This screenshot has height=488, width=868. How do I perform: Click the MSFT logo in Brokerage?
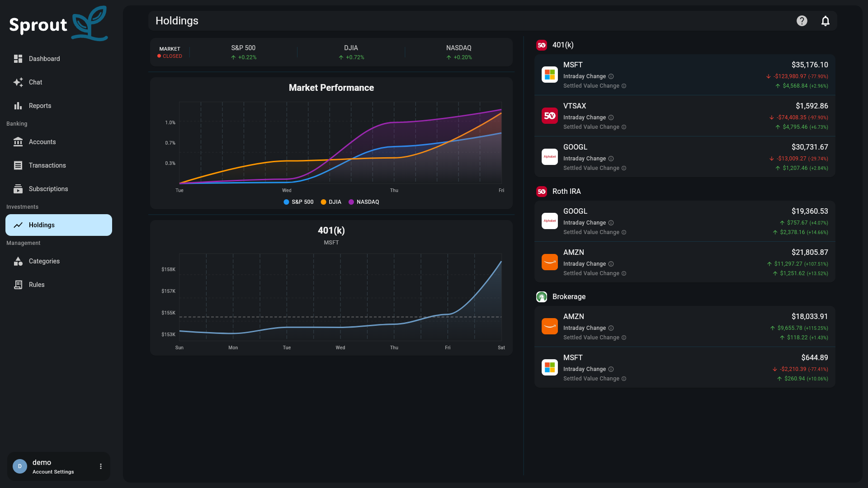pyautogui.click(x=550, y=367)
